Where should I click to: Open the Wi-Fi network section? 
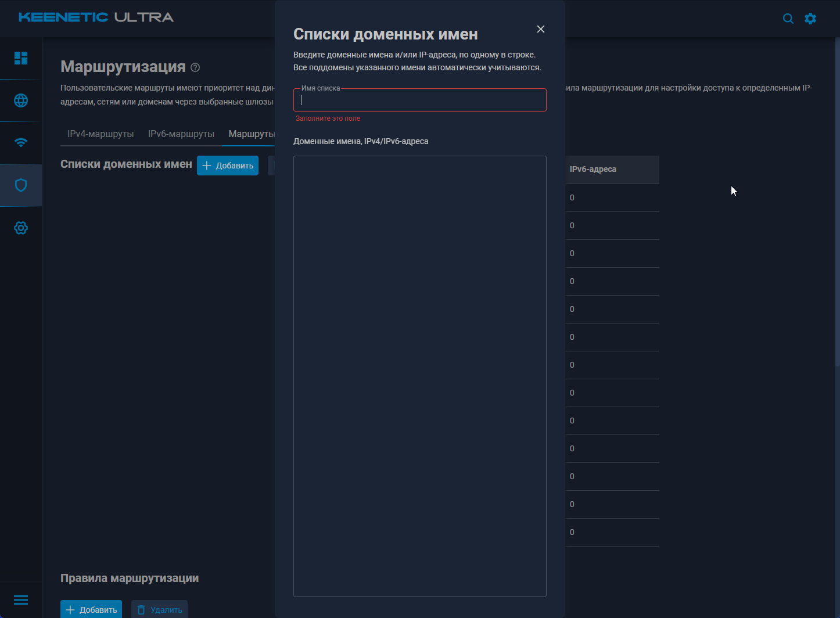coord(21,143)
